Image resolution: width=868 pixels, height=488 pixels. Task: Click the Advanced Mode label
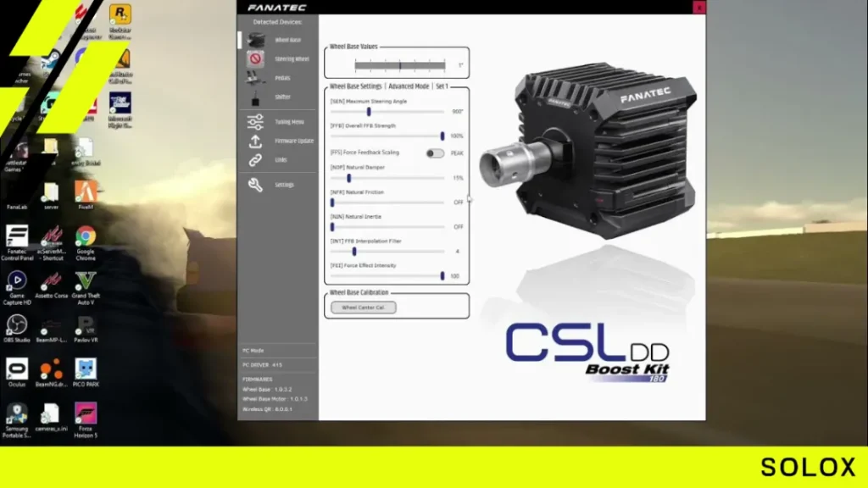coord(409,86)
